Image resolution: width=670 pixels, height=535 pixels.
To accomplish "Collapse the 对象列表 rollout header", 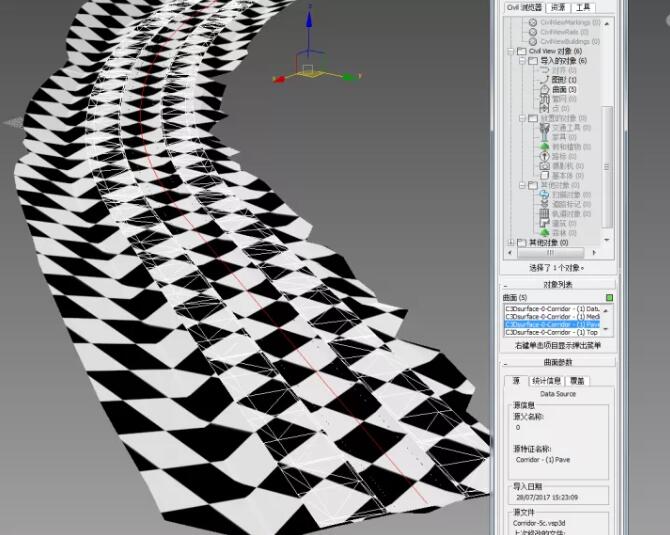I will (558, 284).
